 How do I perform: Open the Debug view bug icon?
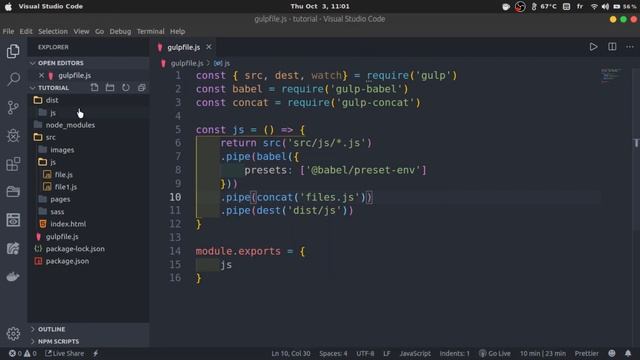(x=13, y=136)
